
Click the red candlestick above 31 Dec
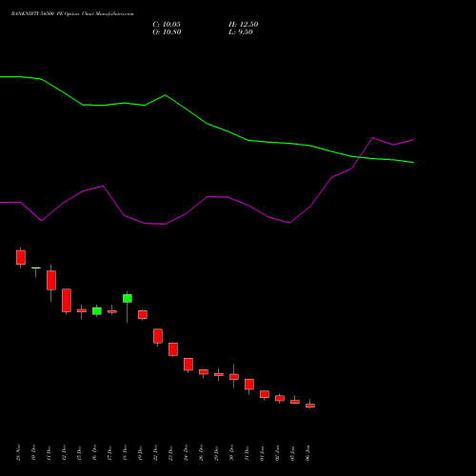(249, 385)
